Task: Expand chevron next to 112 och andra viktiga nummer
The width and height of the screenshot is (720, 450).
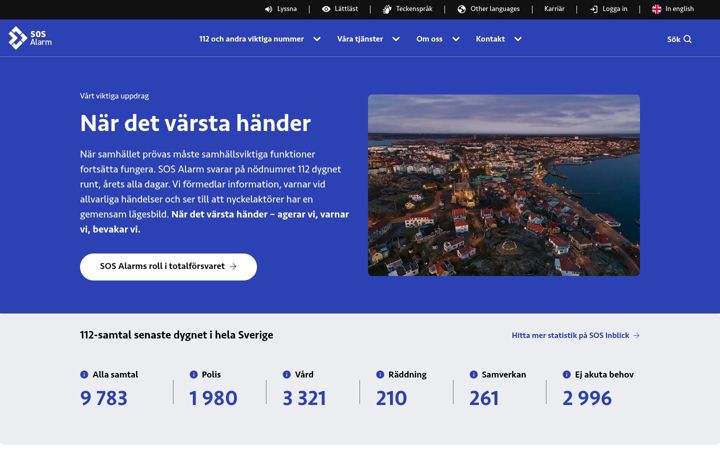Action: coord(317,39)
